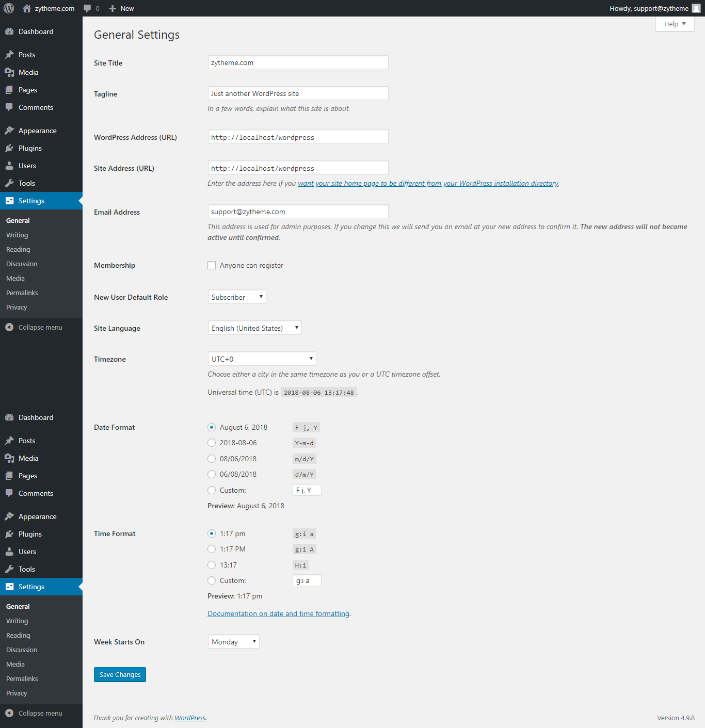The image size is (705, 728).
Task: Click the Appearance brush icon in the upper sidebar menu
Action: click(9, 131)
